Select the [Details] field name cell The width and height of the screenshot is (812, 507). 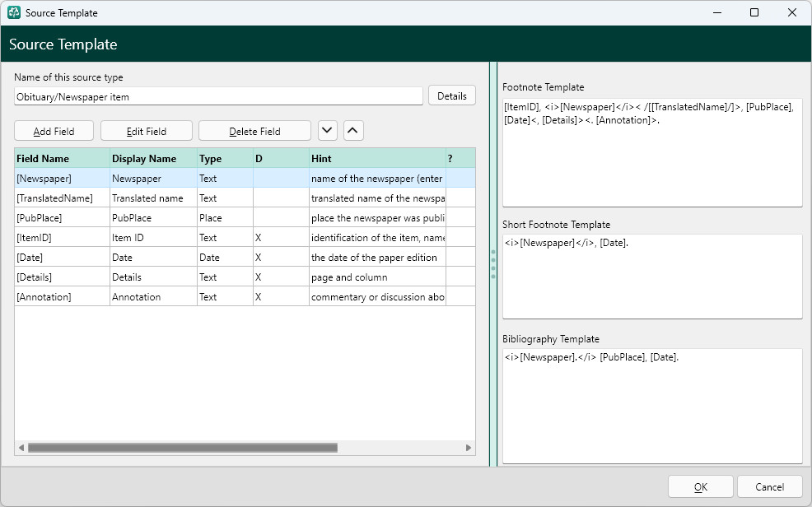(62, 277)
